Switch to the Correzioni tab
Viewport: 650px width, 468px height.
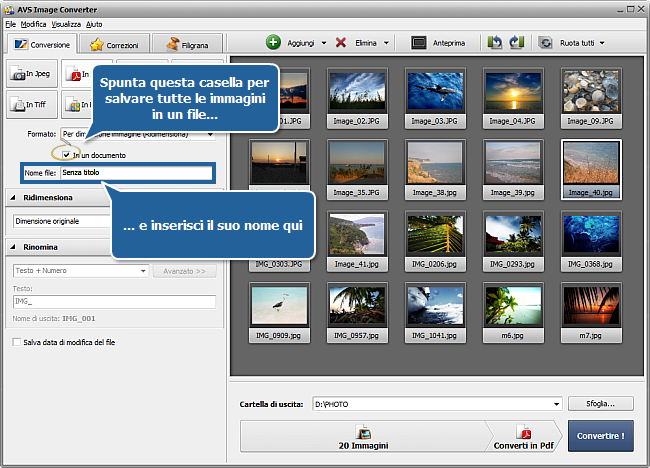pyautogui.click(x=115, y=44)
